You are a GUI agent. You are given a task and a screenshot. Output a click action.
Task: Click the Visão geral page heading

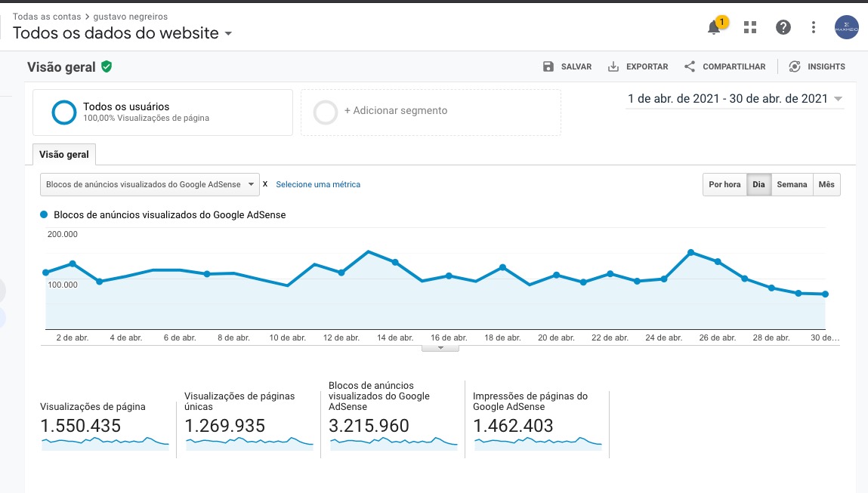[61, 67]
